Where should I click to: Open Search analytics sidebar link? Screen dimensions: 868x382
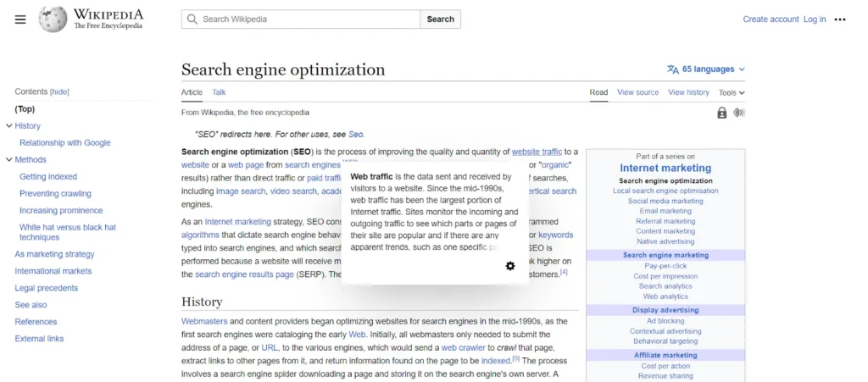coord(665,286)
